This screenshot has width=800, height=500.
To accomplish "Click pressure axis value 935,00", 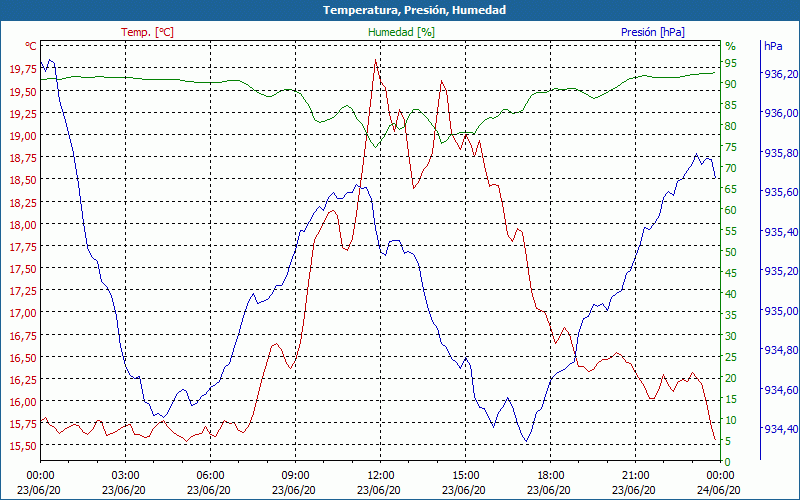I will tap(781, 311).
